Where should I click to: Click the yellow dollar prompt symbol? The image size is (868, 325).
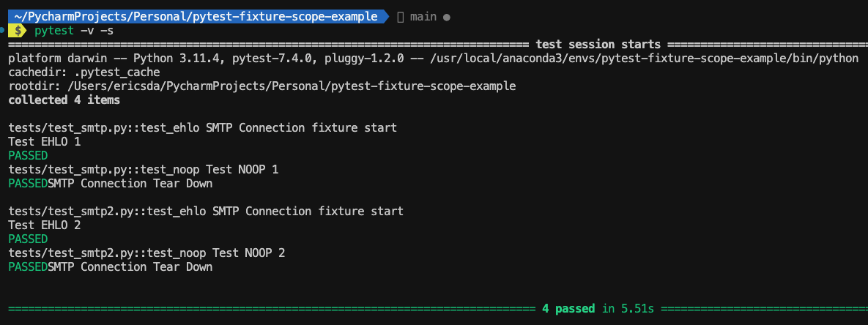click(x=18, y=31)
